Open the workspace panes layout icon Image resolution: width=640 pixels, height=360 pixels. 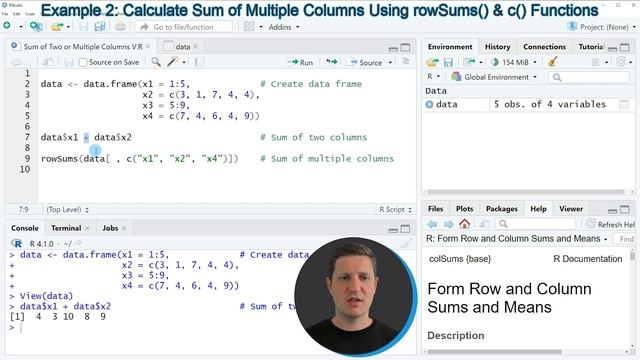(x=248, y=27)
